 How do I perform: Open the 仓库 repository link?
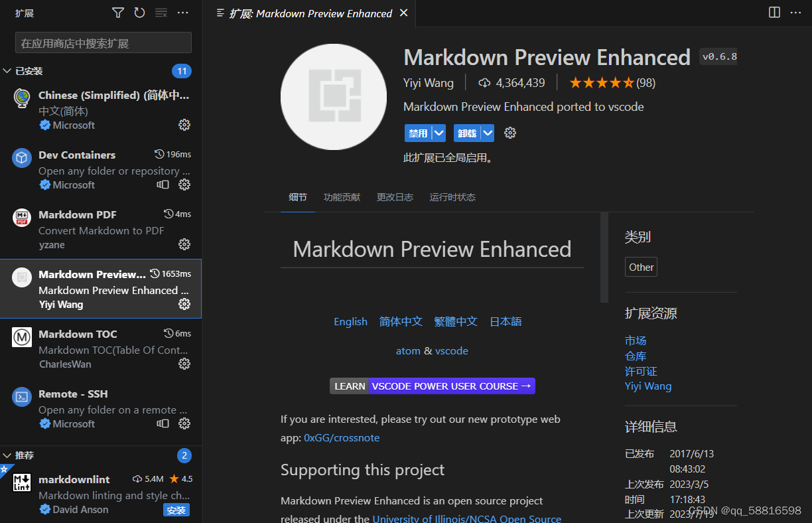point(636,356)
